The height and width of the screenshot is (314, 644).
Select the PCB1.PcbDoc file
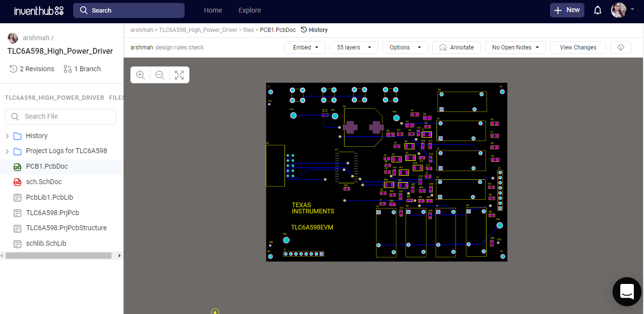coord(47,166)
